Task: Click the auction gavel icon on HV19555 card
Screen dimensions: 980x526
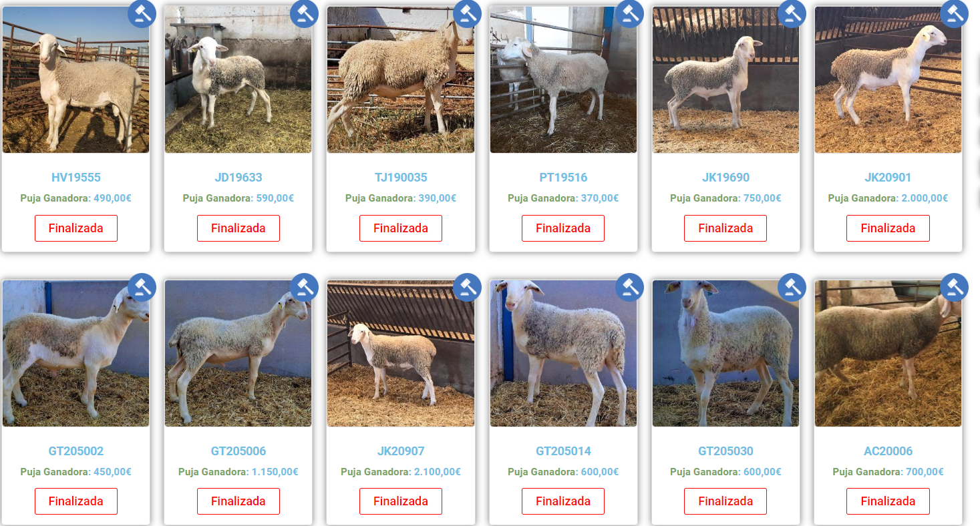Action: click(x=142, y=13)
